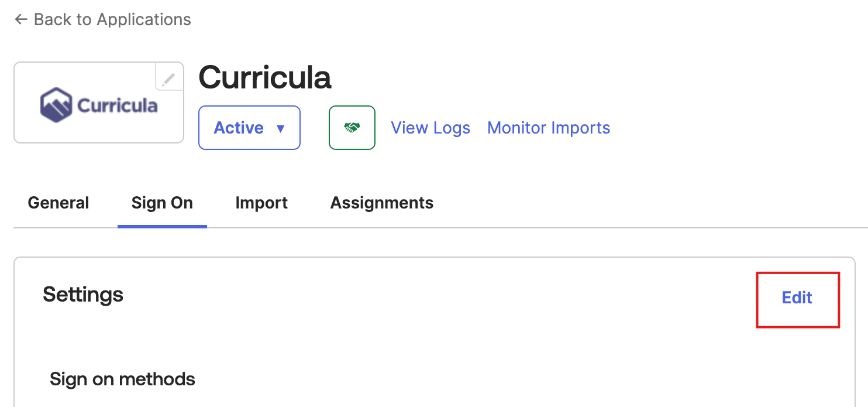Viewport: 868px width, 407px height.
Task: Switch to the General tab
Action: click(58, 203)
